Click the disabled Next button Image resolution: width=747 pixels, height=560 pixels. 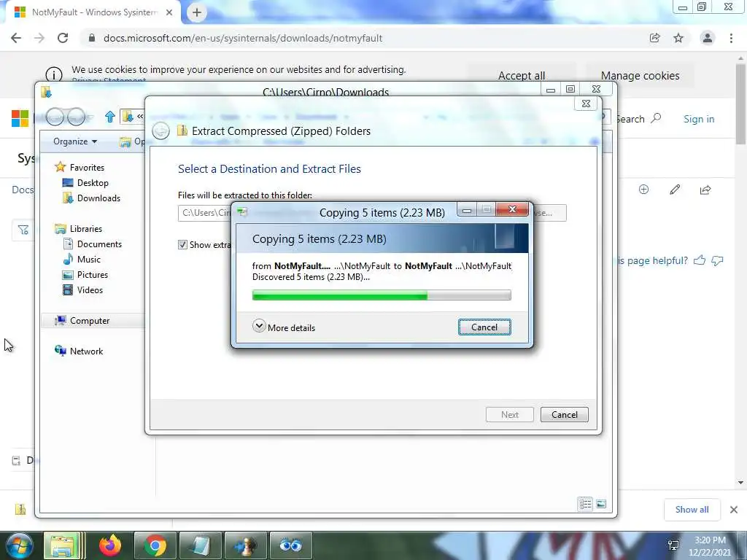click(509, 414)
